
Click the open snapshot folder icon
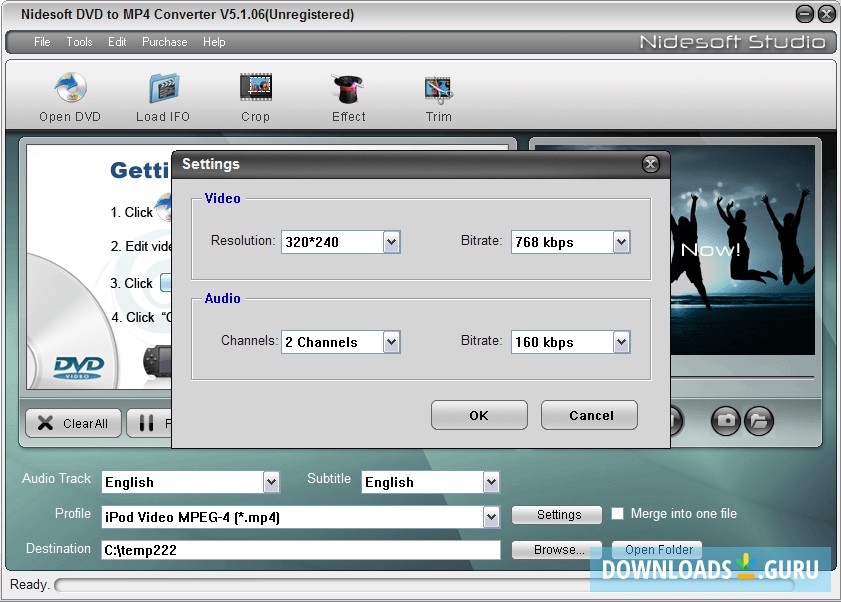click(758, 420)
